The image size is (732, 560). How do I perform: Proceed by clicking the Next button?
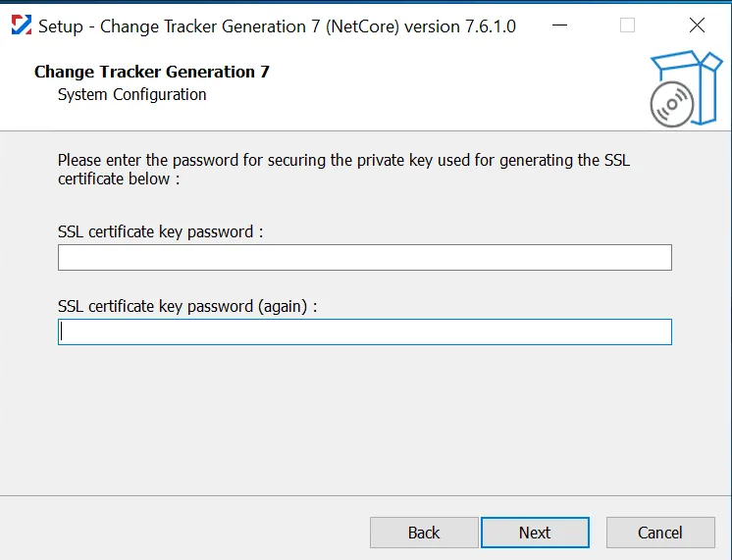coord(535,533)
